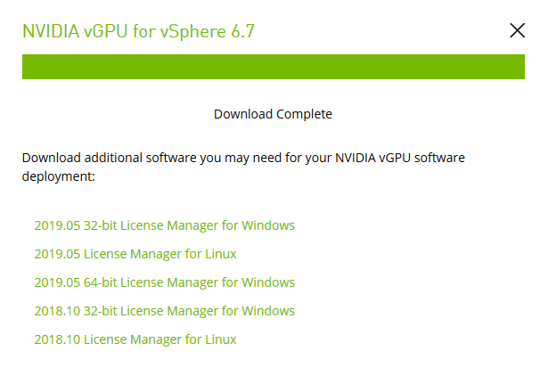548x392 pixels.
Task: Pick the older 32-bit Windows license manager
Action: tap(164, 311)
